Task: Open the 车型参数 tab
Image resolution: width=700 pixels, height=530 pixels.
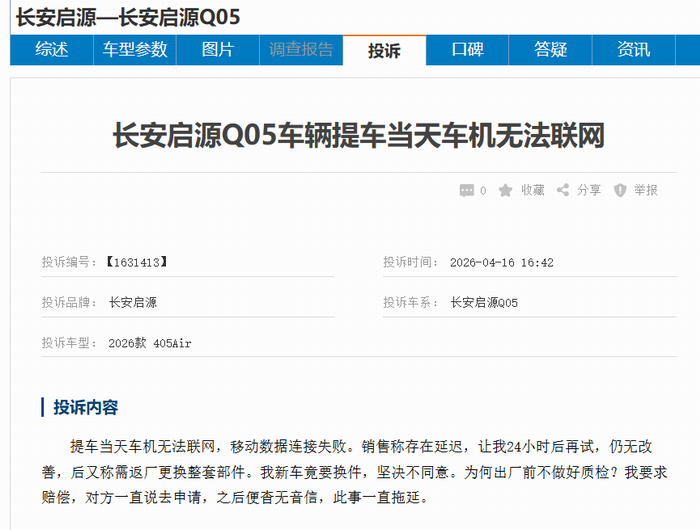Action: [x=135, y=50]
